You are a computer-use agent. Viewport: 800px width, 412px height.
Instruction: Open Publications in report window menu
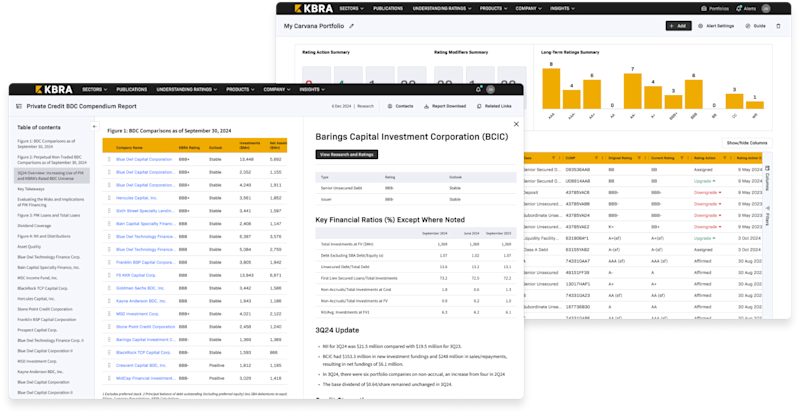[x=132, y=89]
